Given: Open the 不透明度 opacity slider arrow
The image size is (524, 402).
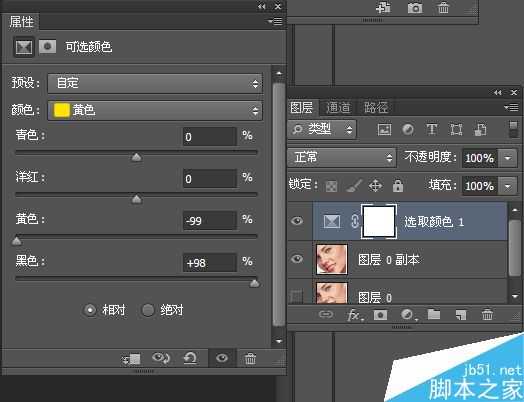Looking at the screenshot, I should (508, 158).
